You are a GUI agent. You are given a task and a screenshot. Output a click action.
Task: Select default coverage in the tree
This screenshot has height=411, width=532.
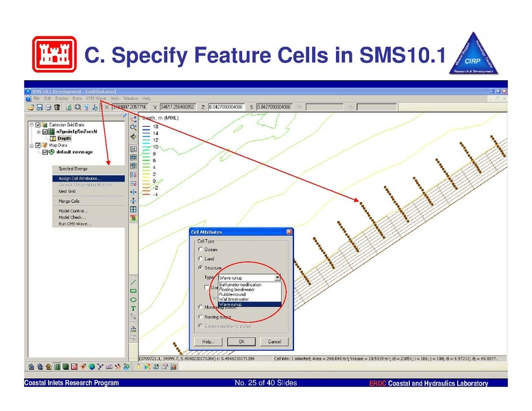pyautogui.click(x=74, y=152)
